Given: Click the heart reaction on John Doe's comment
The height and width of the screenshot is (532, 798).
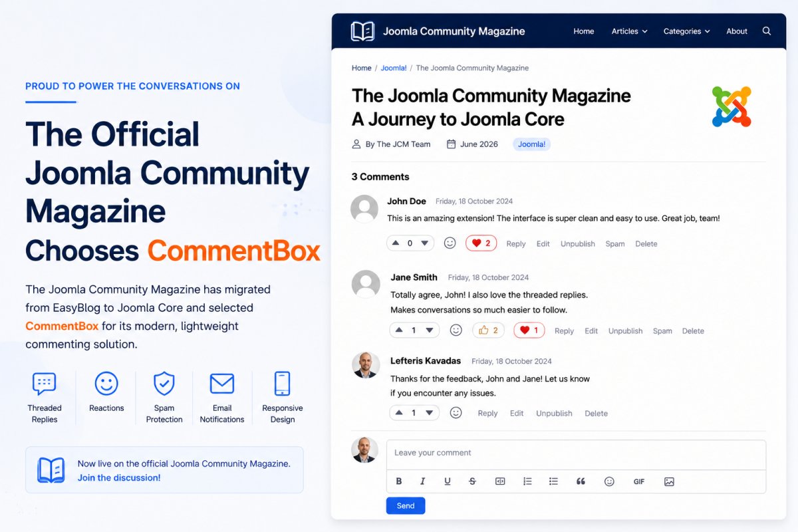Looking at the screenshot, I should tap(481, 243).
